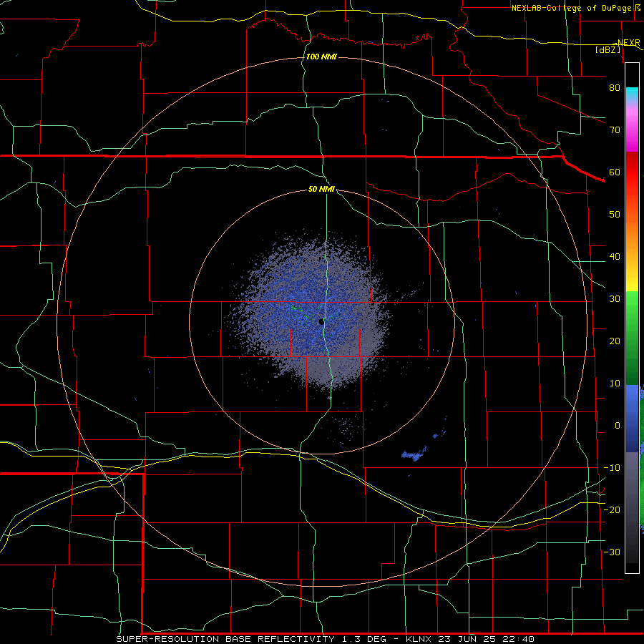
Task: Click the black radar site dot at center
Action: click(321, 321)
